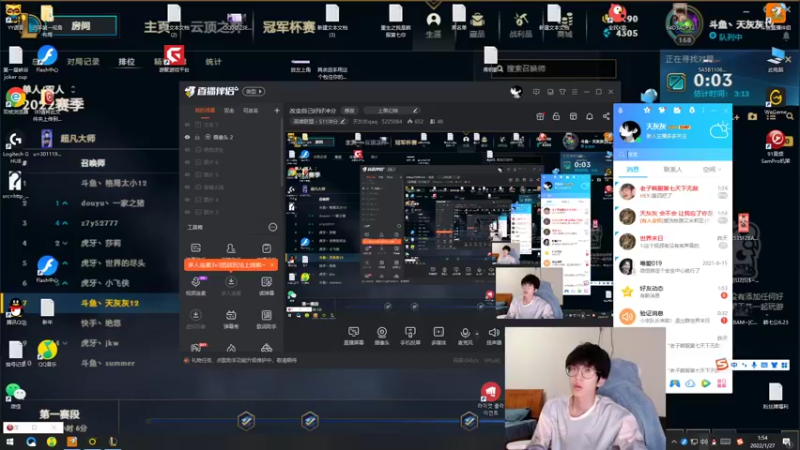The image size is (800, 450).
Task: Toggle visibility of 摄像头 2 source
Action: pyautogui.click(x=187, y=137)
